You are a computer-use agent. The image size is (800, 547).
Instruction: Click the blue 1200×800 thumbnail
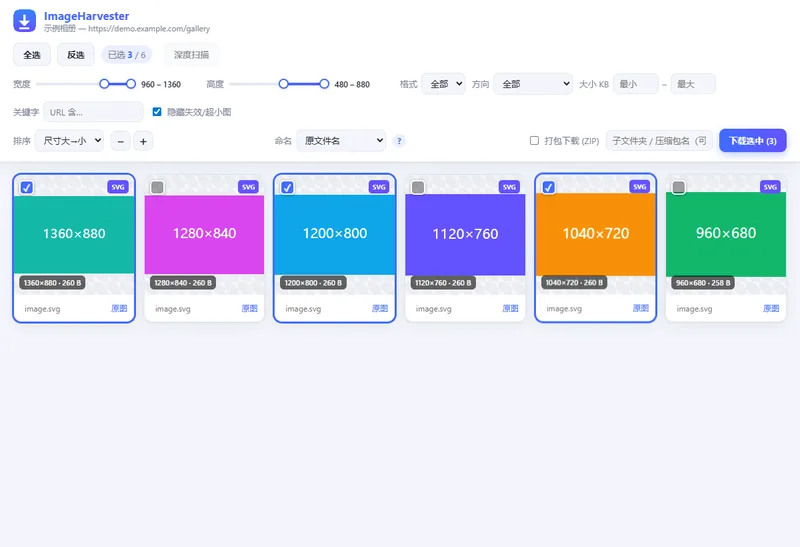[335, 234]
